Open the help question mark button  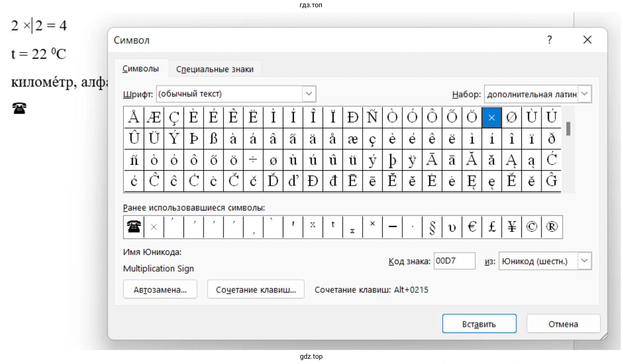pyautogui.click(x=549, y=40)
